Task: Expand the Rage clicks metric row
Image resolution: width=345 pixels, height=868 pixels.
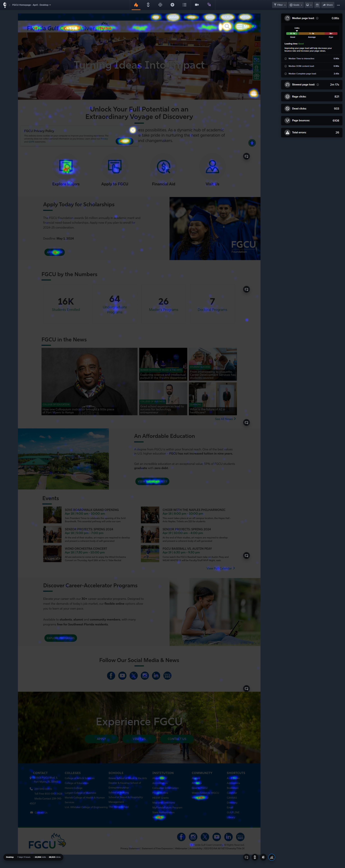Action: 312,97
